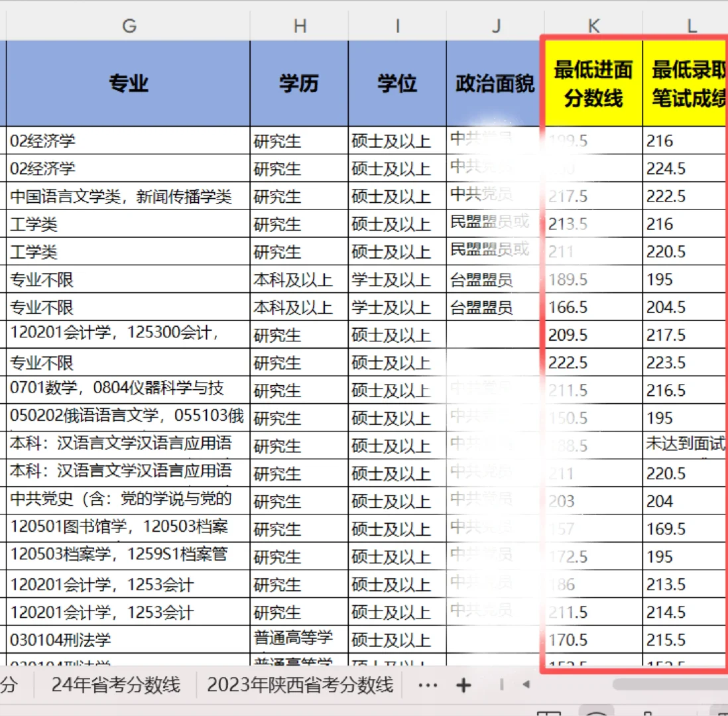Click the value 166.5 in column K
Viewport: 728px width, 716px height.
click(x=593, y=307)
